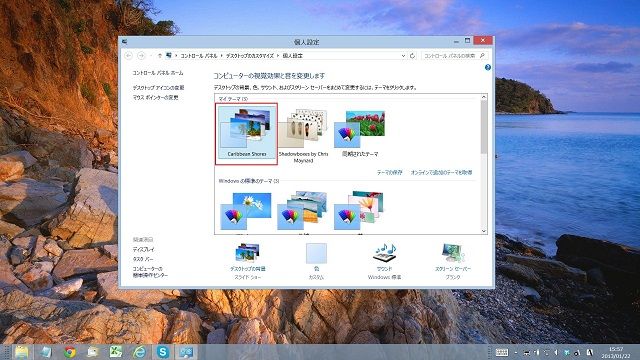
Task: Open address bar history dropdown arrow
Action: pyautogui.click(x=403, y=56)
